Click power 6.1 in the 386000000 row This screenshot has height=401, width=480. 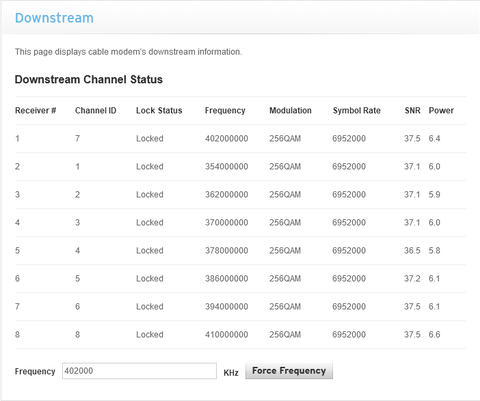(434, 278)
